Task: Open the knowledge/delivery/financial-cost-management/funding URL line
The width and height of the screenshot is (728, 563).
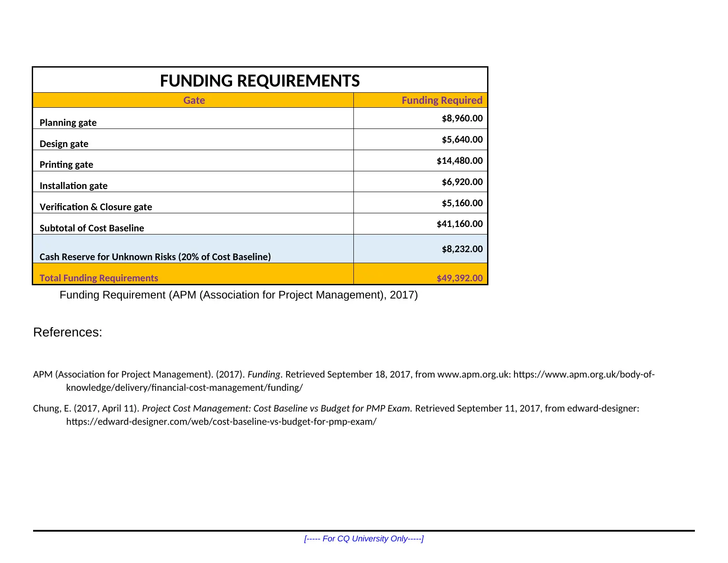Action: pos(184,388)
